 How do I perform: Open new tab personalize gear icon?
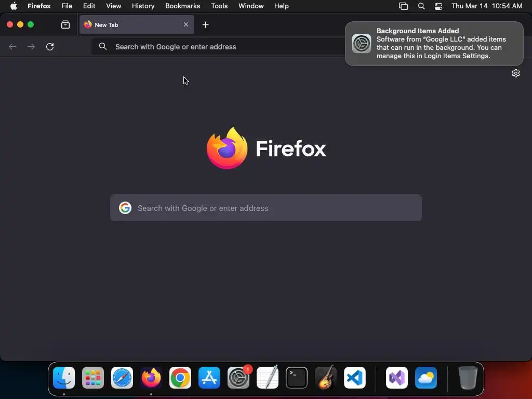click(x=516, y=73)
